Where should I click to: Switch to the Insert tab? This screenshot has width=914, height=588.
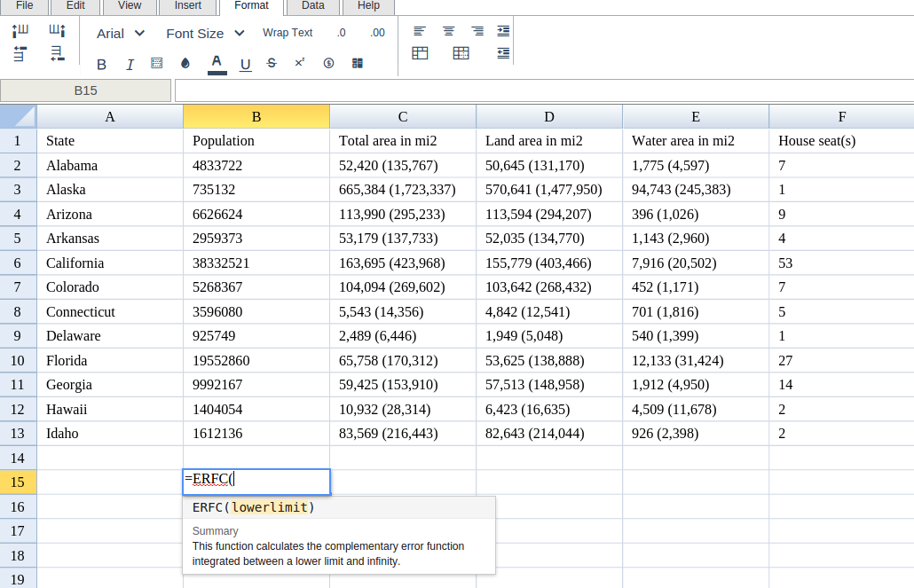[x=187, y=6]
